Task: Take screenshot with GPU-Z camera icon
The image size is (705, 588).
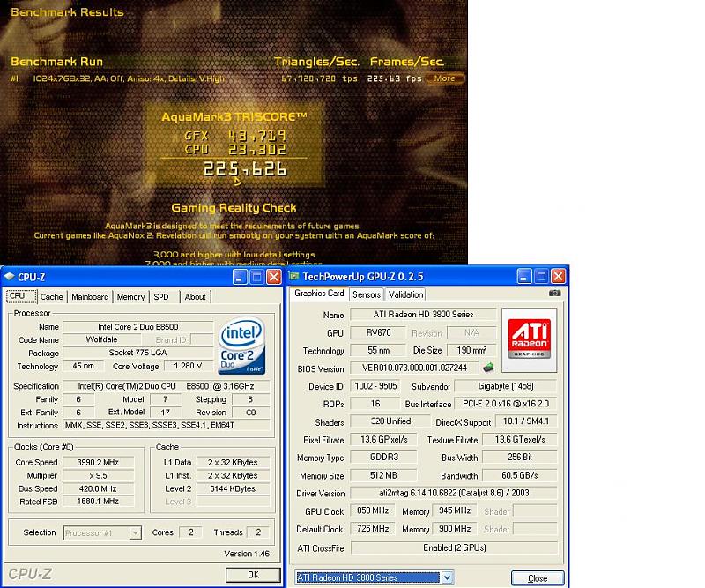Action: click(555, 293)
